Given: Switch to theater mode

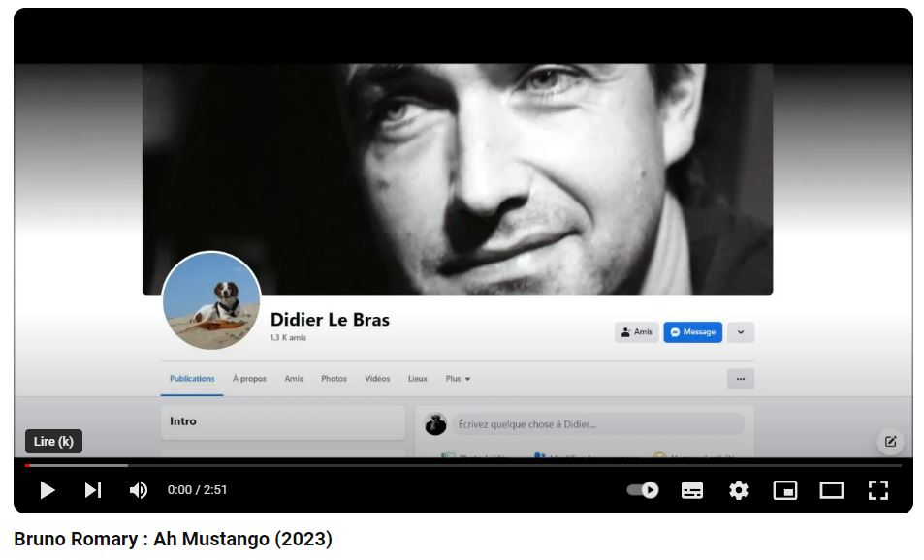Looking at the screenshot, I should [832, 490].
